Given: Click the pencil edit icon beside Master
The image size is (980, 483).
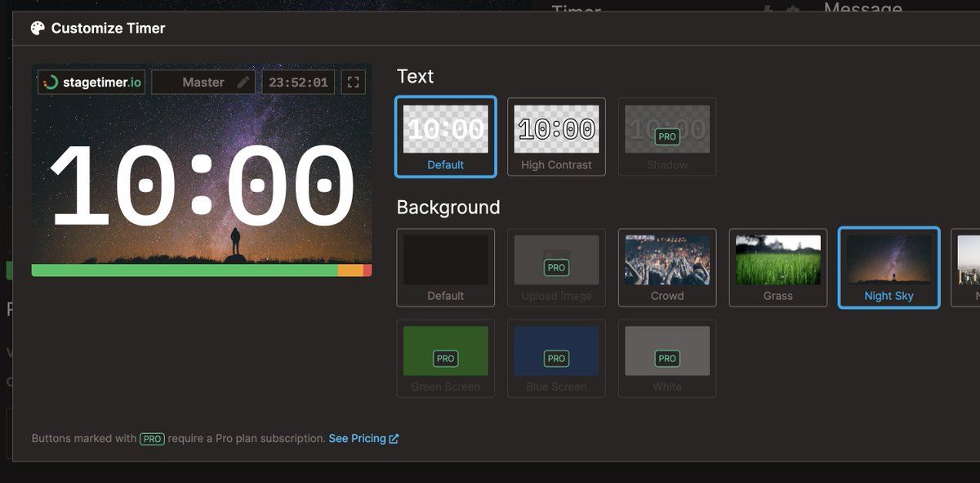Looking at the screenshot, I should point(243,83).
